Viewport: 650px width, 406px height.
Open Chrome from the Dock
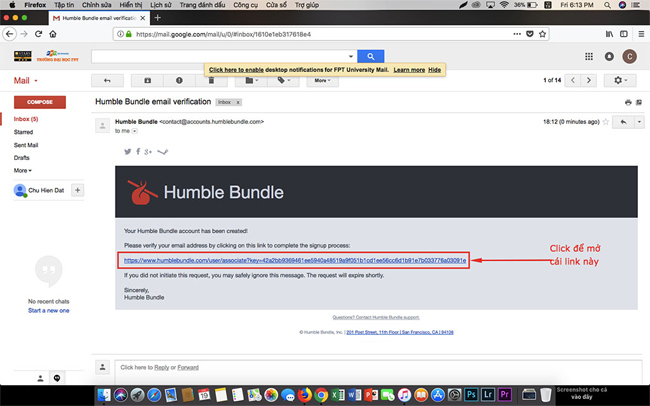click(x=321, y=394)
